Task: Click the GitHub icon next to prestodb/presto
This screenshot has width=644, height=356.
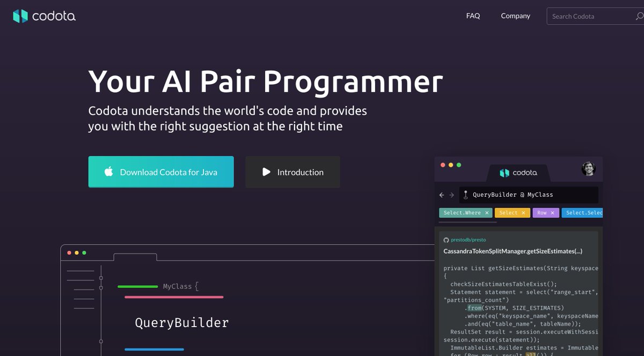Action: point(447,240)
